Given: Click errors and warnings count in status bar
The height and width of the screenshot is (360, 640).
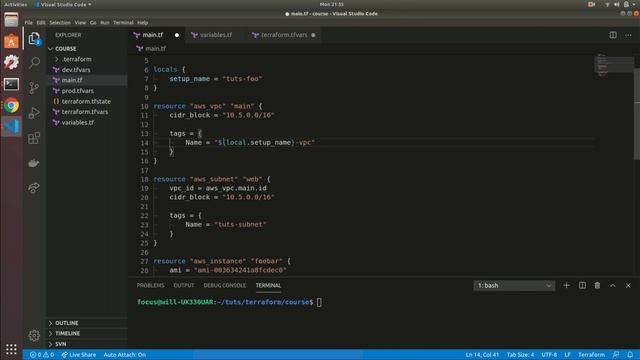Looking at the screenshot, I should tap(42, 355).
